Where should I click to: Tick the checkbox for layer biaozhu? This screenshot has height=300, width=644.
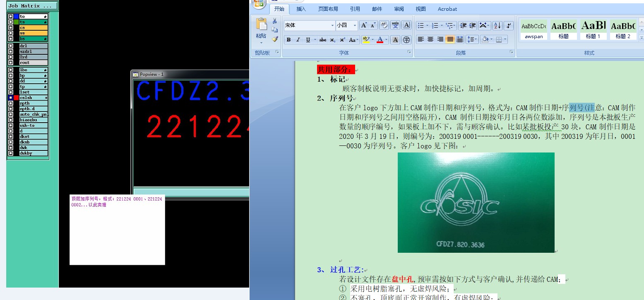(x=11, y=120)
